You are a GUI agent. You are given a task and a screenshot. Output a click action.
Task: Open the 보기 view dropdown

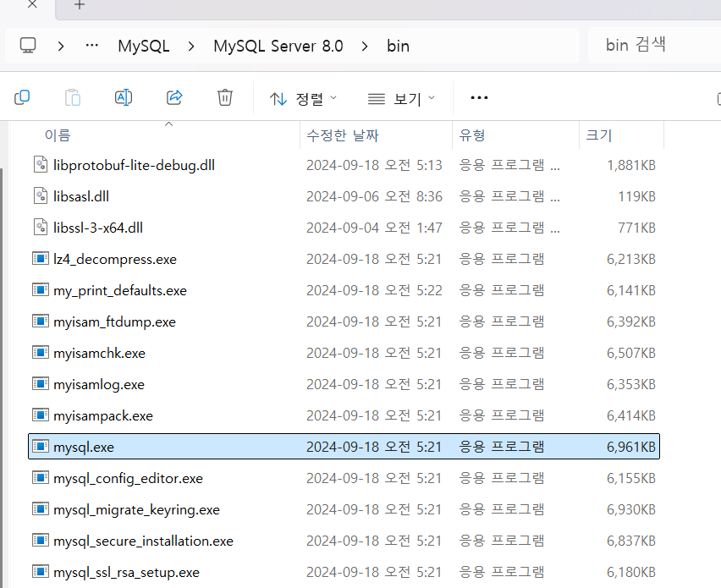click(401, 98)
